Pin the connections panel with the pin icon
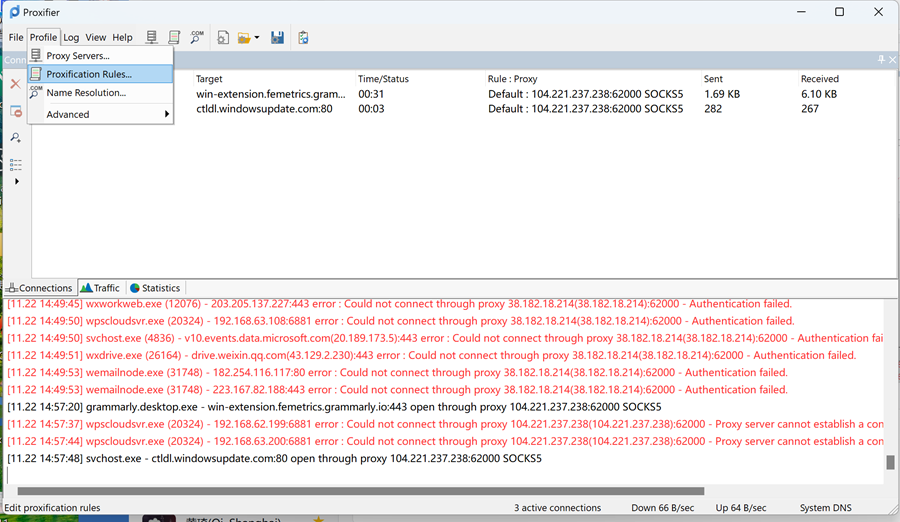The width and height of the screenshot is (900, 522). click(x=881, y=60)
